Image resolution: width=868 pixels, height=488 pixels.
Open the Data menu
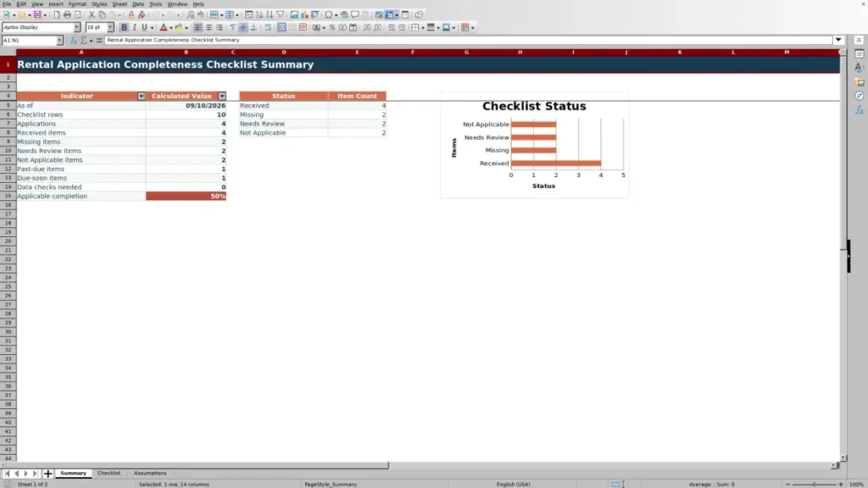(x=138, y=4)
